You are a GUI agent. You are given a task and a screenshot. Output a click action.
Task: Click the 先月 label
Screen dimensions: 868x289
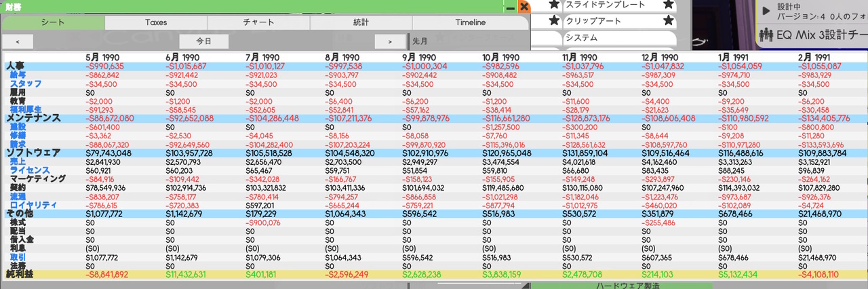[x=420, y=41]
